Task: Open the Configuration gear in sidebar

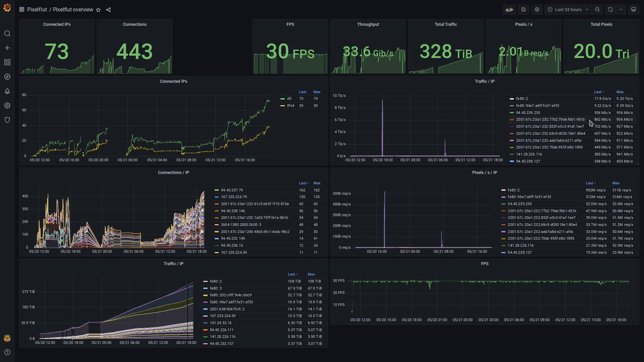Action: [x=7, y=106]
